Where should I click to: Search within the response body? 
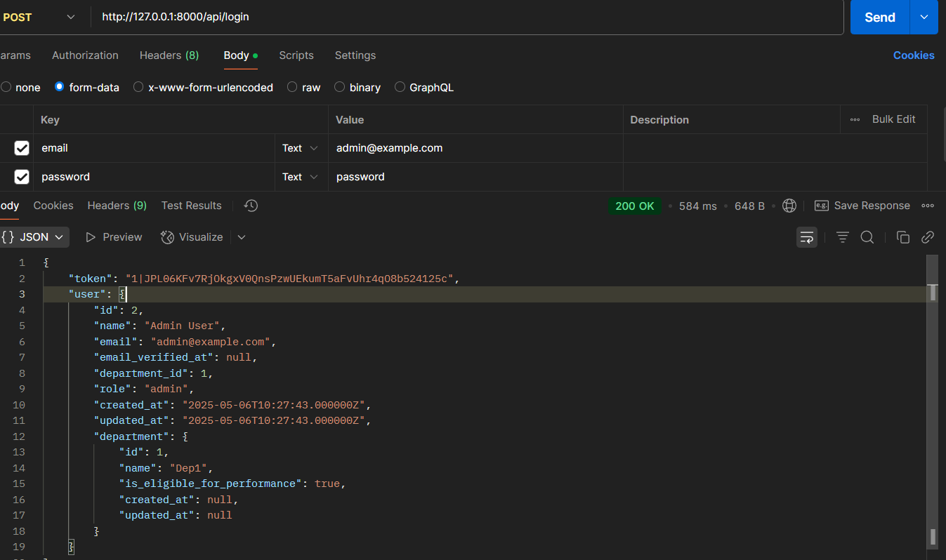[x=867, y=237]
